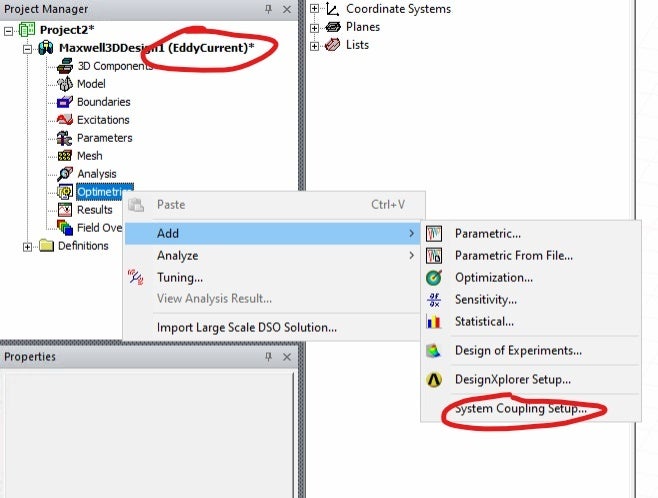This screenshot has width=658, height=498.
Task: Select the Excitations tree item label
Action: [103, 120]
